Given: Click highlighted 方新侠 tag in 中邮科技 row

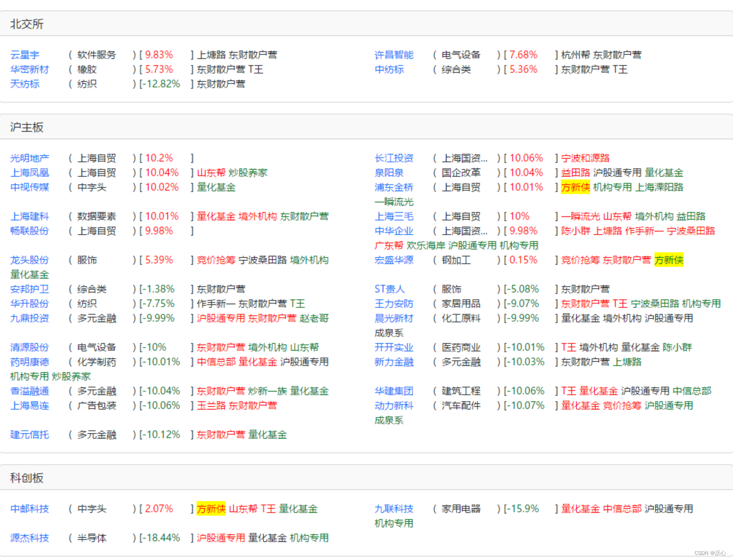Looking at the screenshot, I should pos(211,509).
